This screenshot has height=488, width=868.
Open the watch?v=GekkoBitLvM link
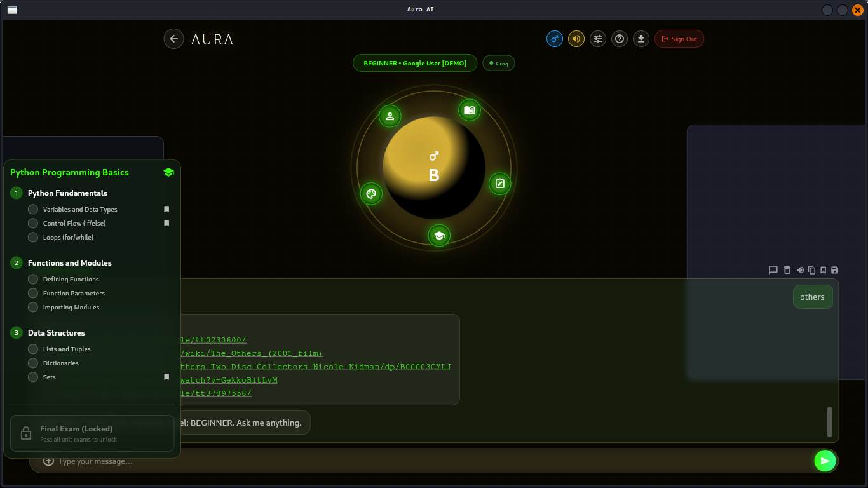[x=229, y=380]
